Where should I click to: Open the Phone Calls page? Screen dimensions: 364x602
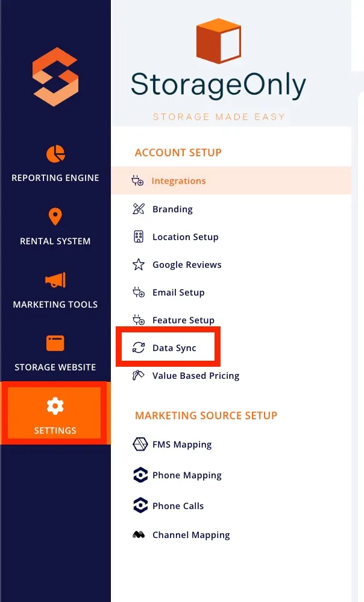click(x=178, y=506)
